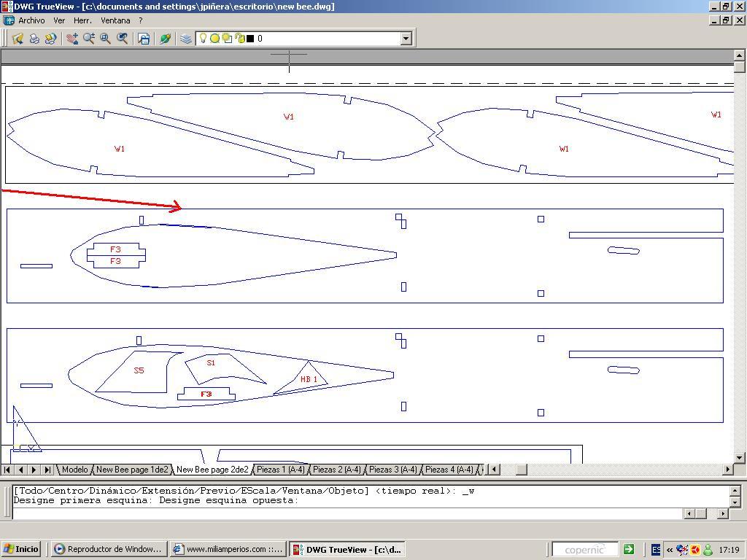Select the Zoom window tool
Screen dimensions: 747x560
(106, 39)
